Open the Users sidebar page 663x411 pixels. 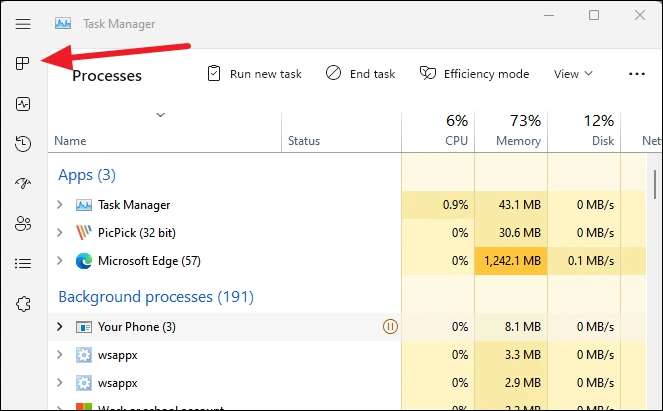click(23, 224)
